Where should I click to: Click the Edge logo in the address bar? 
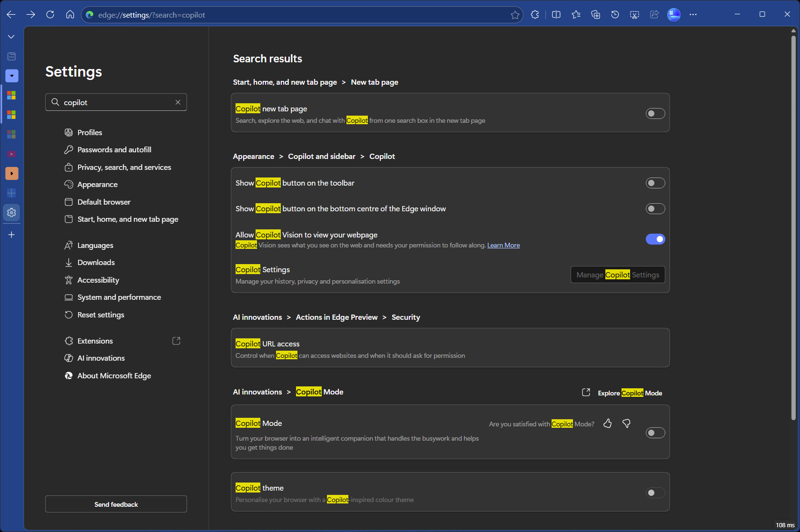(89, 15)
